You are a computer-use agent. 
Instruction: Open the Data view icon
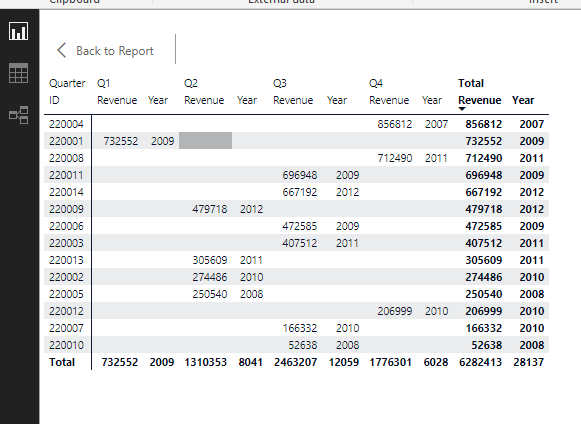tap(18, 73)
